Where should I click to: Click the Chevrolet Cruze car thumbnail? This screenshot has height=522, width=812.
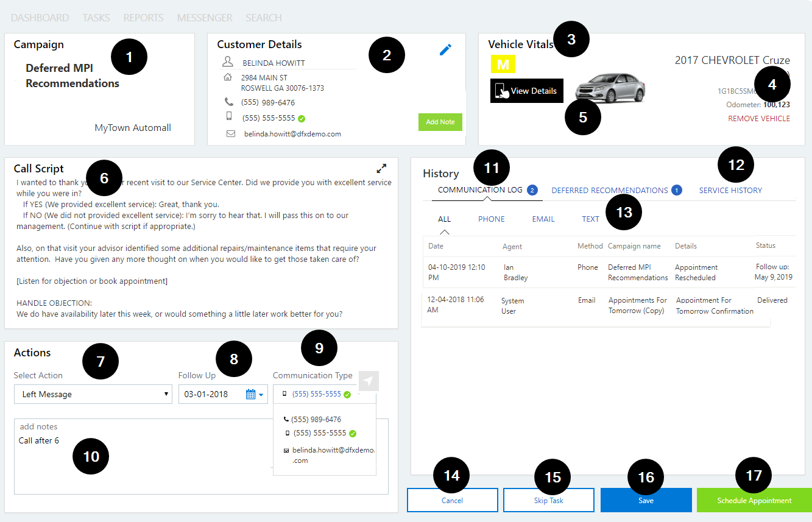pyautogui.click(x=610, y=87)
